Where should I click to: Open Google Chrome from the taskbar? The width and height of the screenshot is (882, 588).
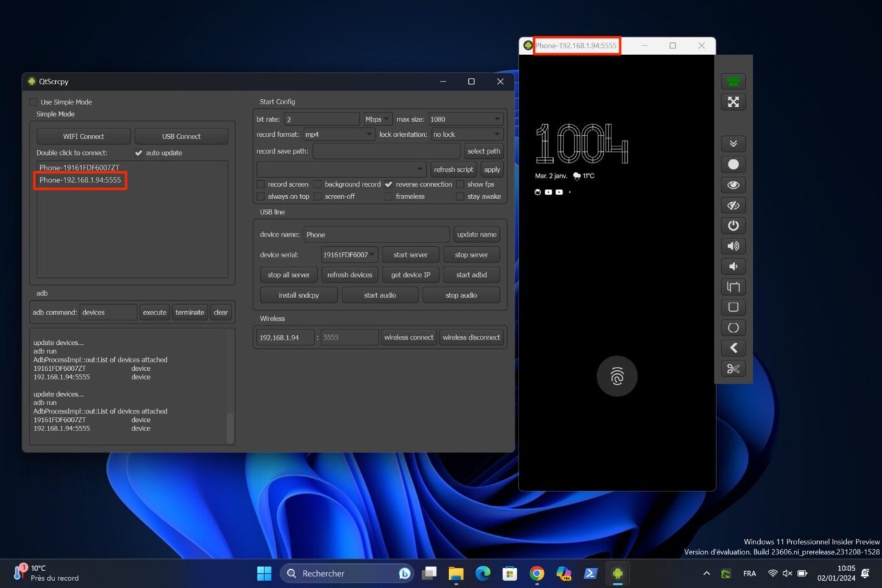[x=536, y=573]
